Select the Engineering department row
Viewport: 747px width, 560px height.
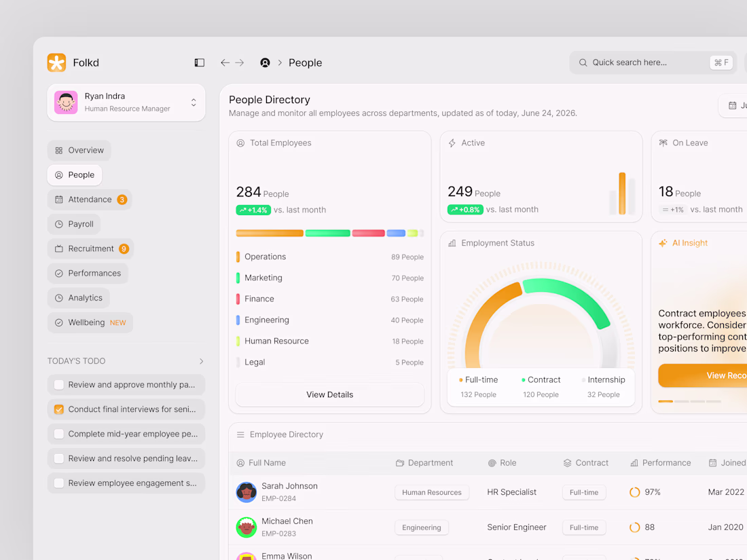pyautogui.click(x=329, y=320)
